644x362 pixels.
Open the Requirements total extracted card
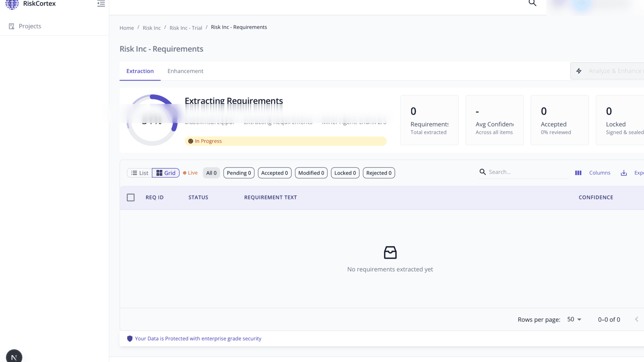[429, 120]
